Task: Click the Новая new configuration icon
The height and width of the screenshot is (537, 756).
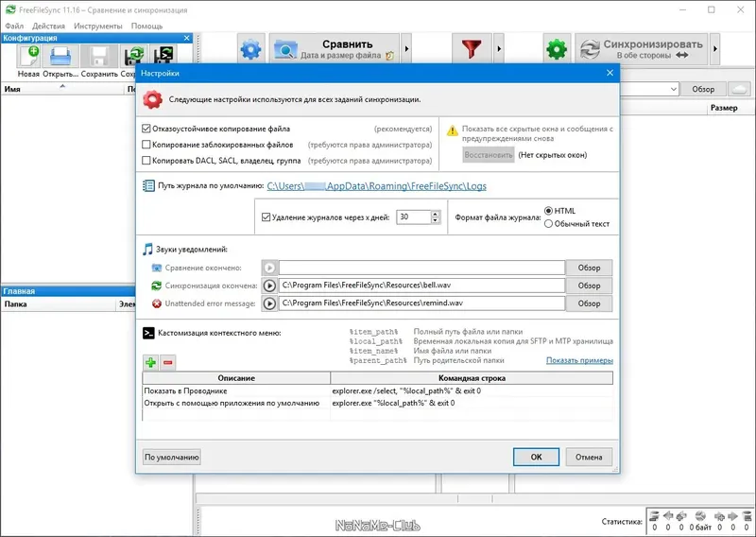Action: point(28,57)
